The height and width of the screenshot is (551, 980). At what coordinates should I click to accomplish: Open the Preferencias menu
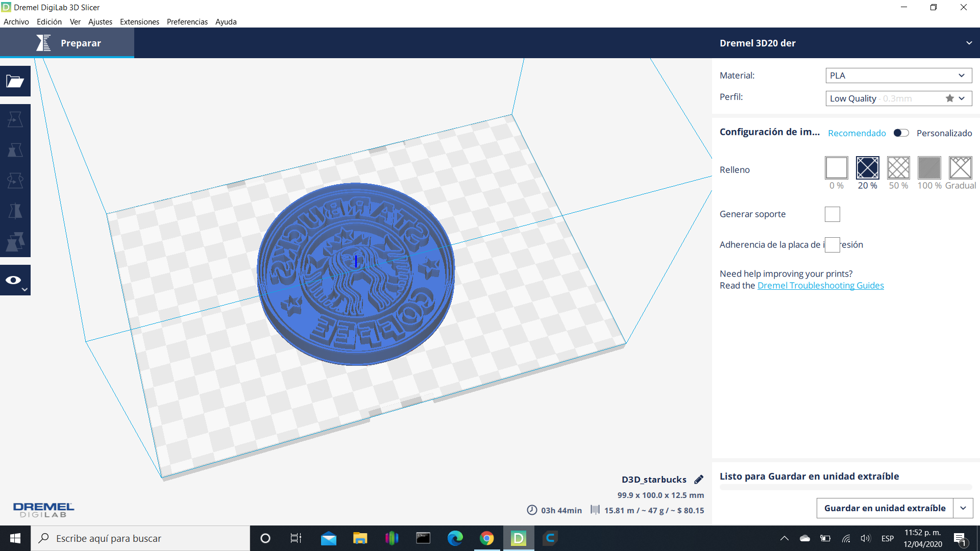tap(187, 22)
